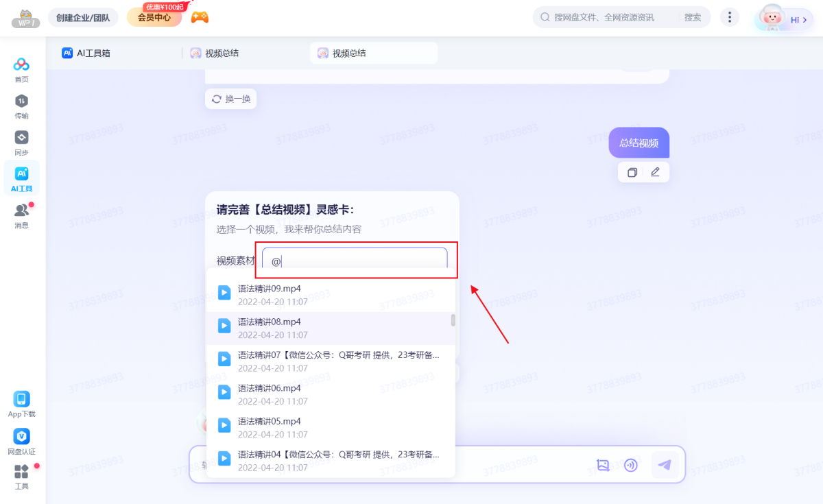
Task: Click video icon of 语法精讲08.mp4
Action: point(224,326)
